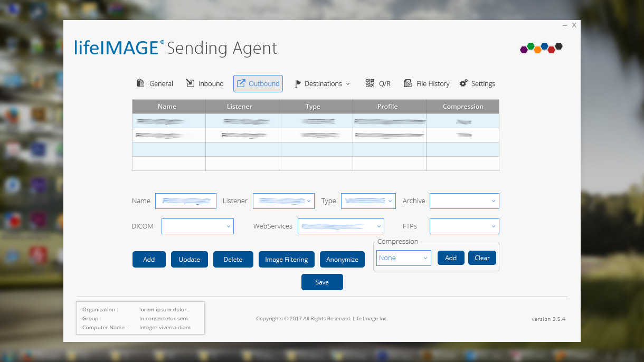644x362 pixels.
Task: Click the General clipboard icon
Action: [140, 83]
